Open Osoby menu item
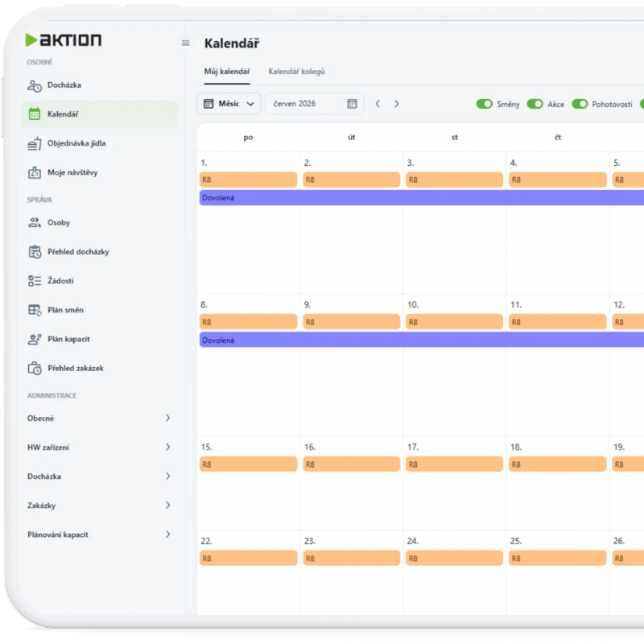The height and width of the screenshot is (644, 644). coord(99,223)
